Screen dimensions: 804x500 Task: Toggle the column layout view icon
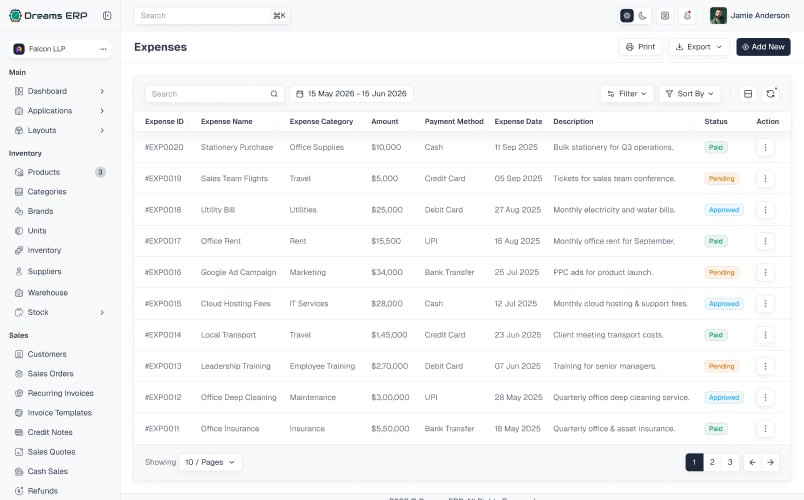point(748,94)
